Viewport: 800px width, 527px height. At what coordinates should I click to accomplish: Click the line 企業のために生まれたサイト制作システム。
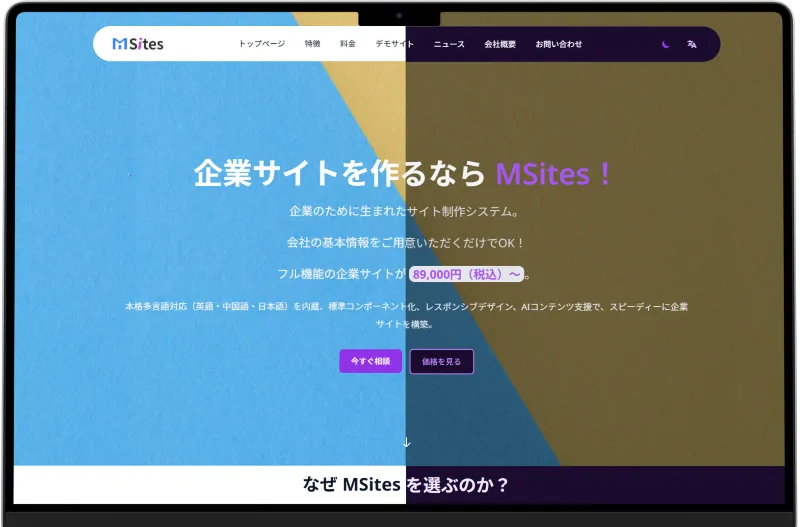(x=404, y=211)
